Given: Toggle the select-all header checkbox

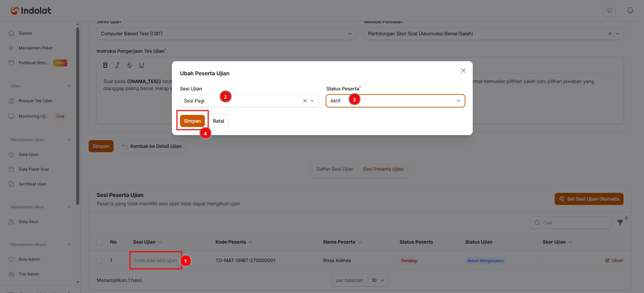Looking at the screenshot, I should pos(99,242).
